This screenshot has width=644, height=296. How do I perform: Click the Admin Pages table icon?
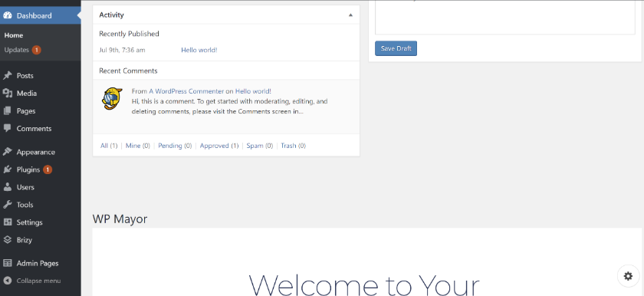(8, 263)
